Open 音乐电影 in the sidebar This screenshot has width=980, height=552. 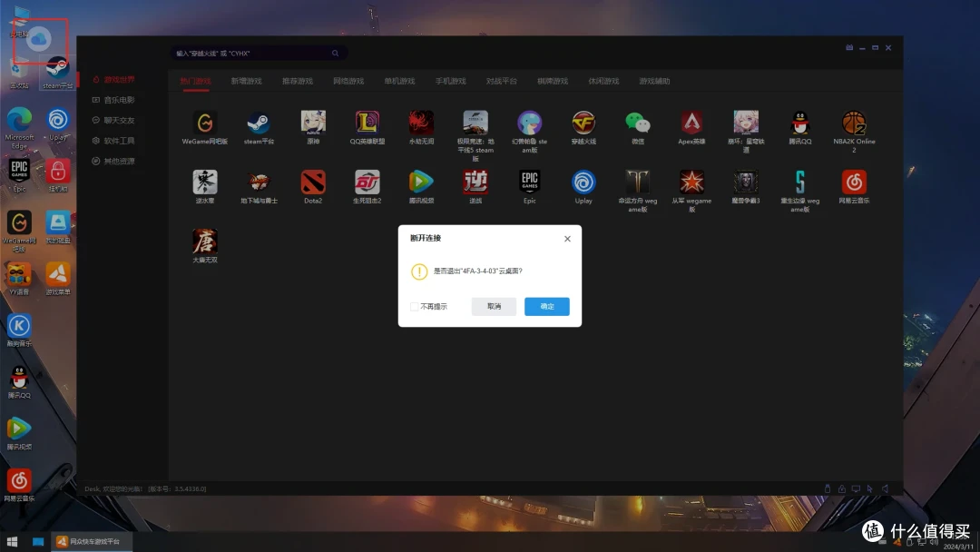(113, 100)
